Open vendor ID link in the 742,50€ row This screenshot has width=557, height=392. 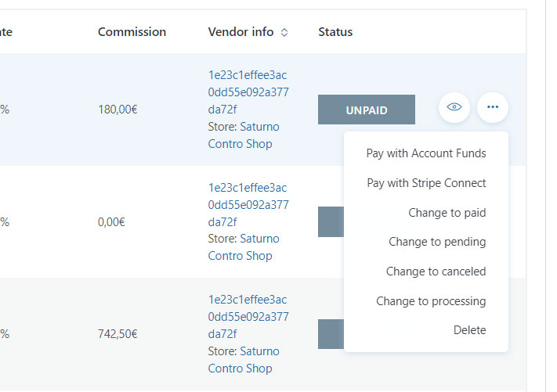[248, 317]
